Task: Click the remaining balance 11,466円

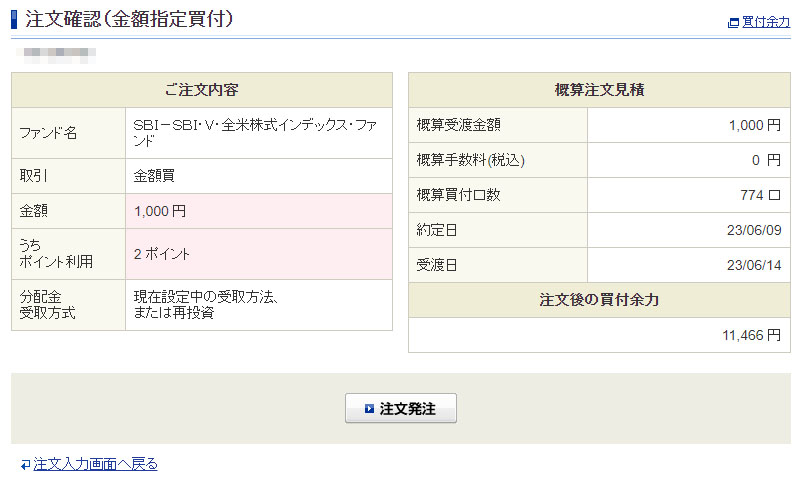Action: click(751, 335)
